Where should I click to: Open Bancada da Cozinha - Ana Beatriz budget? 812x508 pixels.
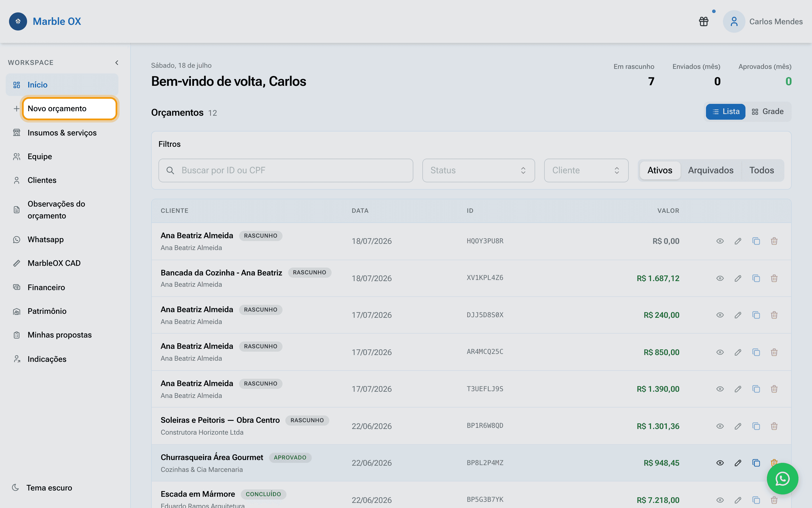pyautogui.click(x=221, y=272)
